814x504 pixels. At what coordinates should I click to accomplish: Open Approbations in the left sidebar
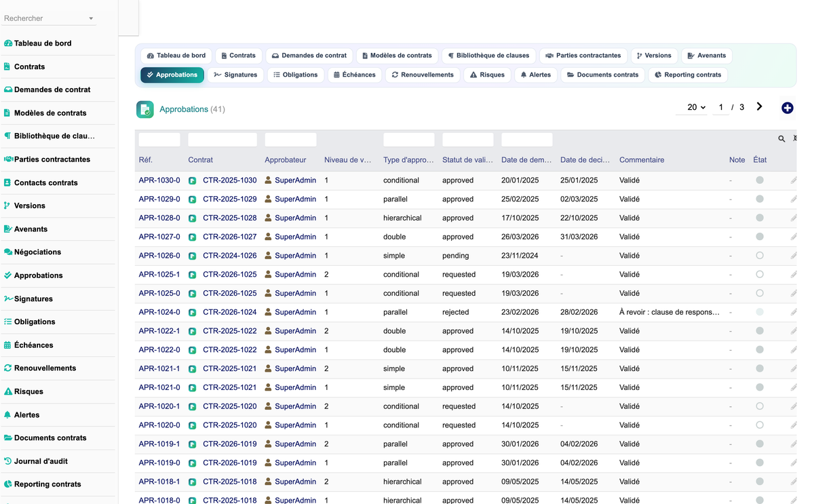coord(39,275)
